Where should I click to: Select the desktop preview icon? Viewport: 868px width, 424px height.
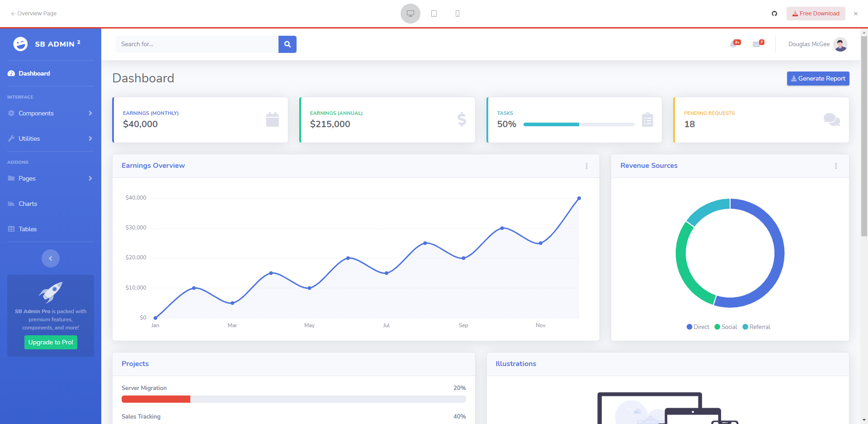(410, 14)
